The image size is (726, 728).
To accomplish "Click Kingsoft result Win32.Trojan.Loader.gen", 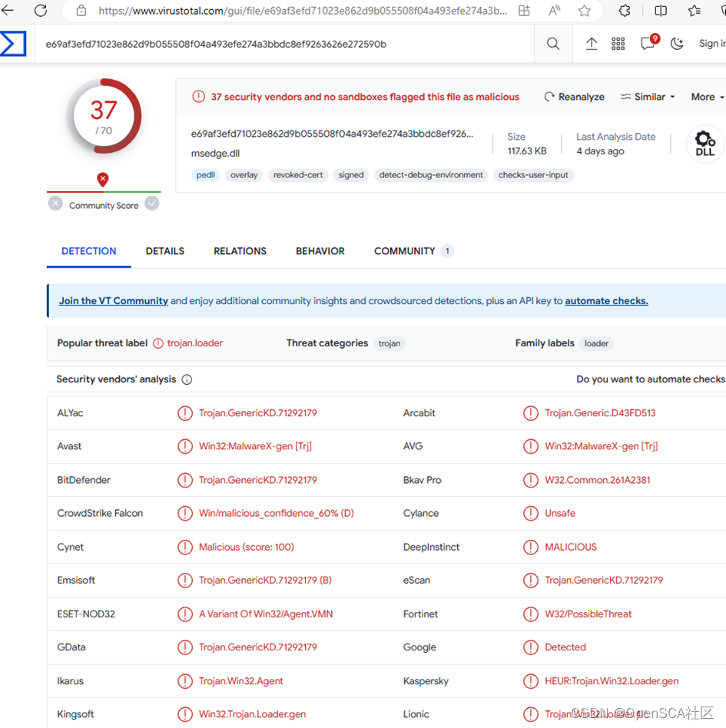I will (x=252, y=714).
